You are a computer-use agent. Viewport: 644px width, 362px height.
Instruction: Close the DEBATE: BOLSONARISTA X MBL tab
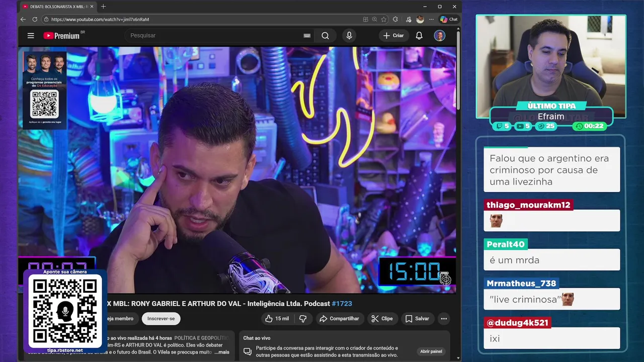(92, 7)
